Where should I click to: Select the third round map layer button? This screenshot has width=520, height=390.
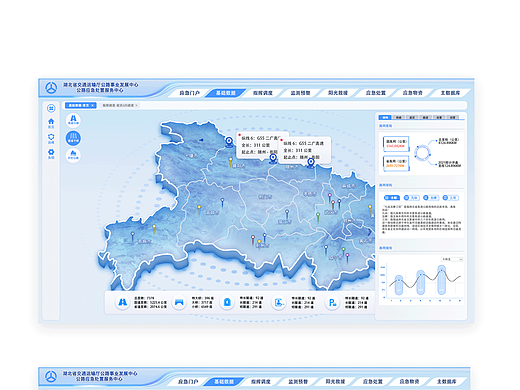coord(73,155)
